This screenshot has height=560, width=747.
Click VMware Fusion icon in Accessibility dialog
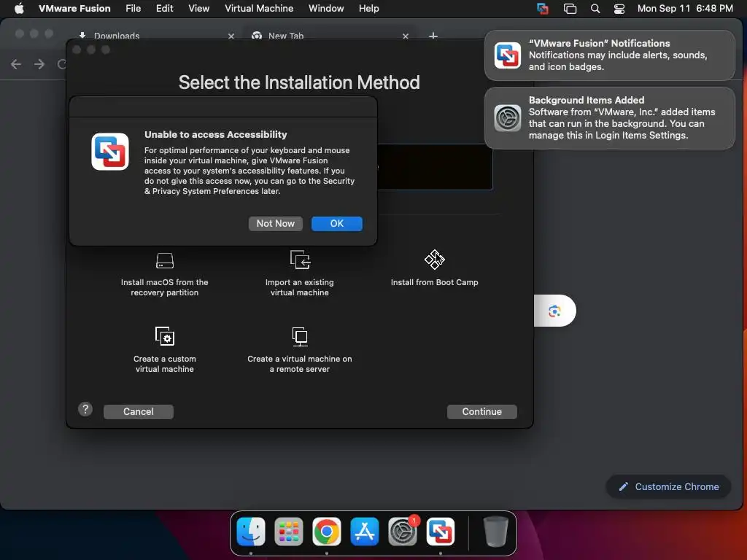click(110, 152)
